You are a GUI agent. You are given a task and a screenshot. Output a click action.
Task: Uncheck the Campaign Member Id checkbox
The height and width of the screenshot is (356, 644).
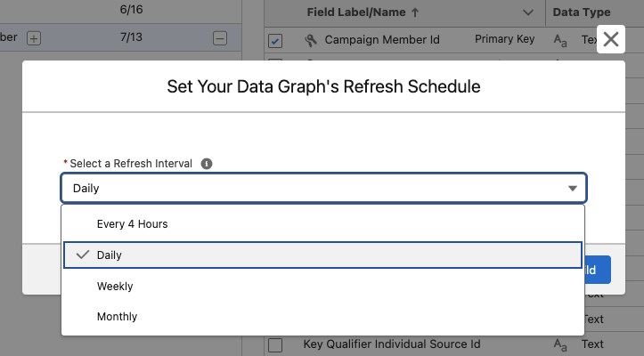[x=275, y=41]
